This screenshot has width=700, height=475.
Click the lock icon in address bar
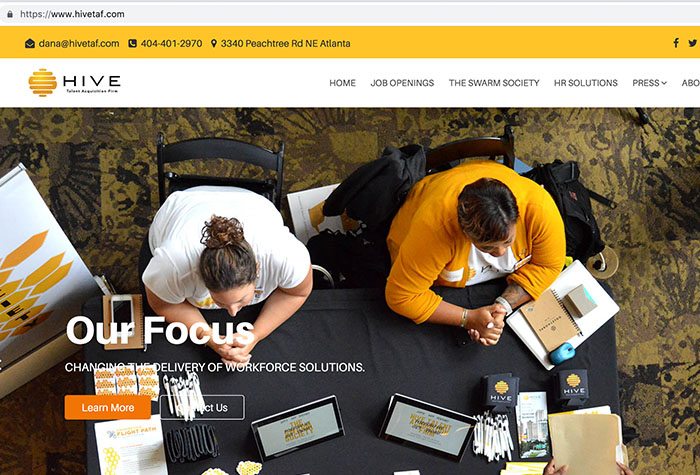[x=10, y=14]
